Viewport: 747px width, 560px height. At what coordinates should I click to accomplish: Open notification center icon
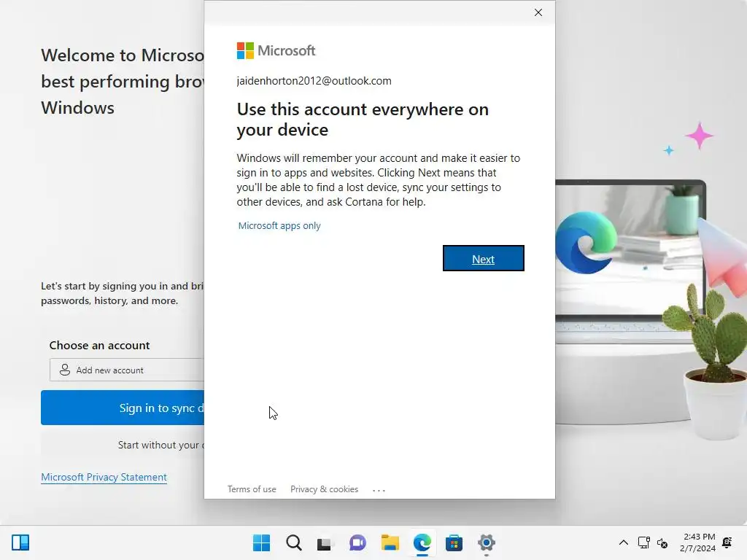(x=727, y=542)
